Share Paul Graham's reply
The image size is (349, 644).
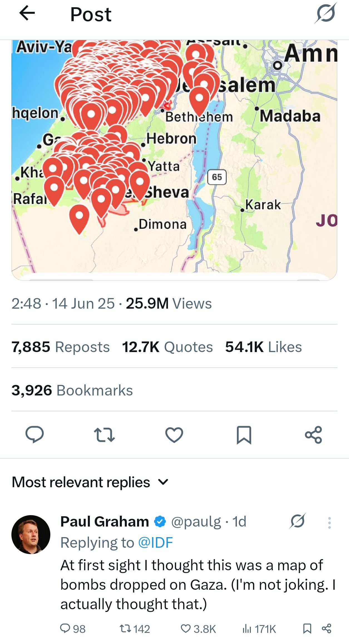326,629
